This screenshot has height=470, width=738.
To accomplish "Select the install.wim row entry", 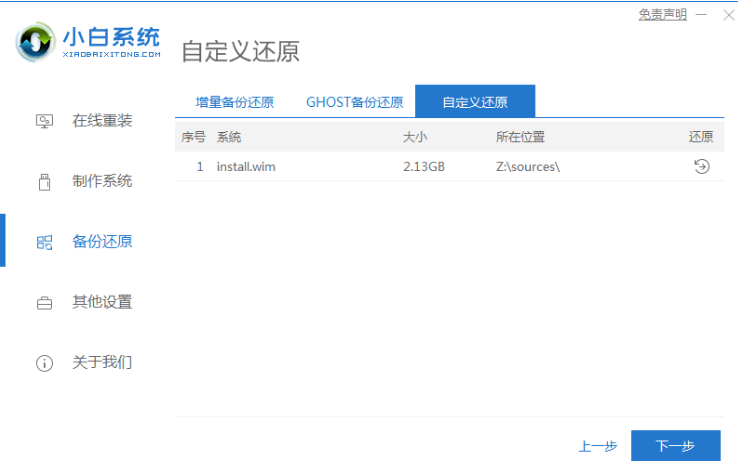I will [449, 167].
